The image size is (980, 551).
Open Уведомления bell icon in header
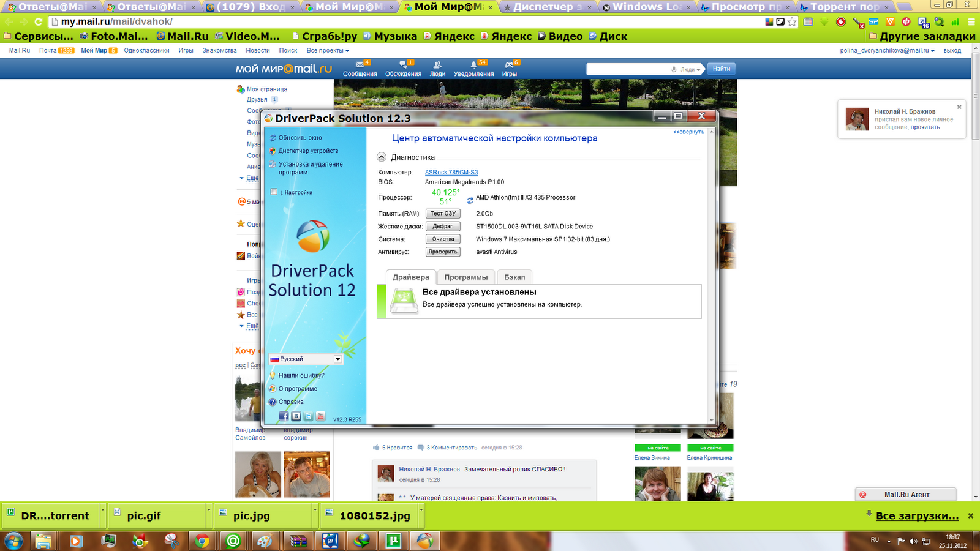[473, 64]
